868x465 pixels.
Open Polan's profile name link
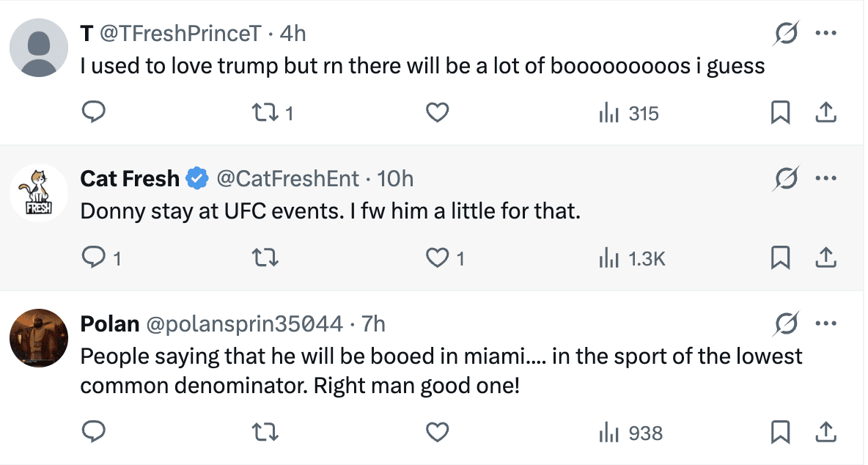pyautogui.click(x=110, y=323)
